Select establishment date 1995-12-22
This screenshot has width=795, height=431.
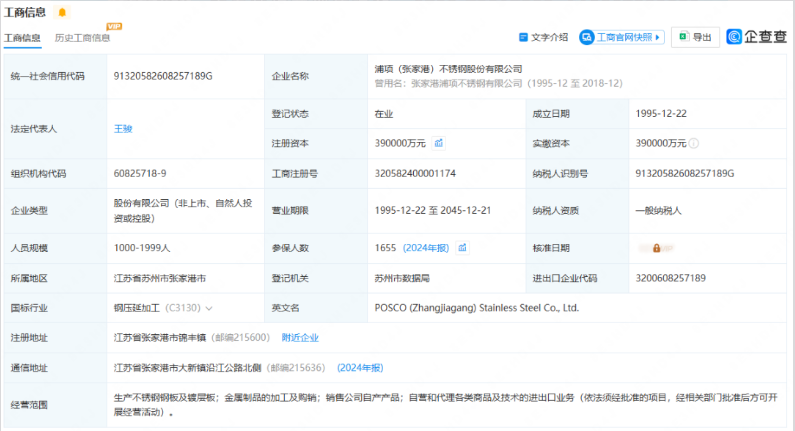tap(661, 114)
